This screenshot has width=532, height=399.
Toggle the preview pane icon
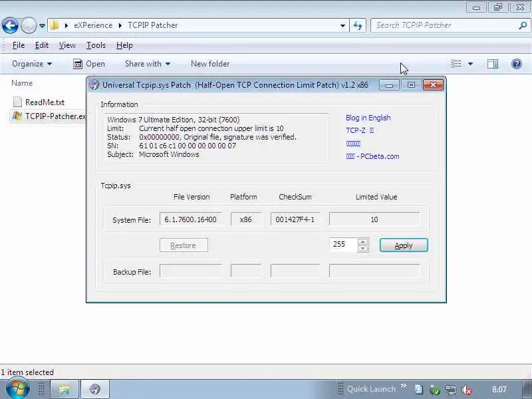(493, 64)
